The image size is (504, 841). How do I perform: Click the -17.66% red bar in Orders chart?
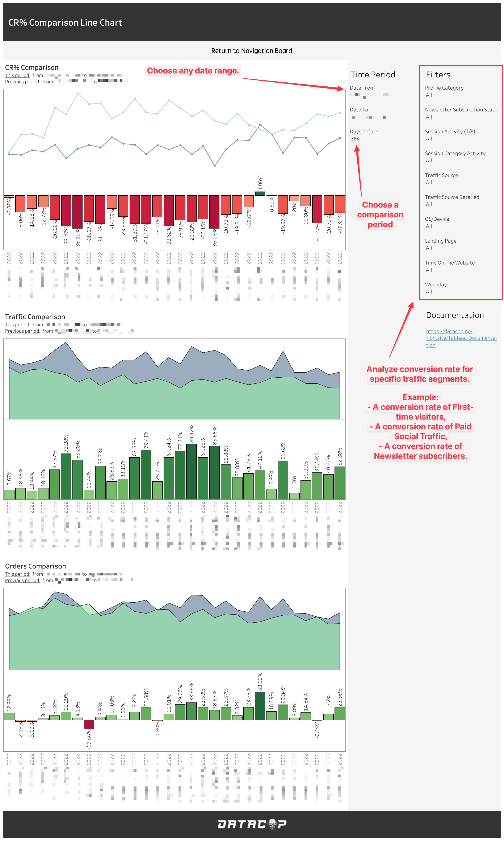click(x=89, y=724)
